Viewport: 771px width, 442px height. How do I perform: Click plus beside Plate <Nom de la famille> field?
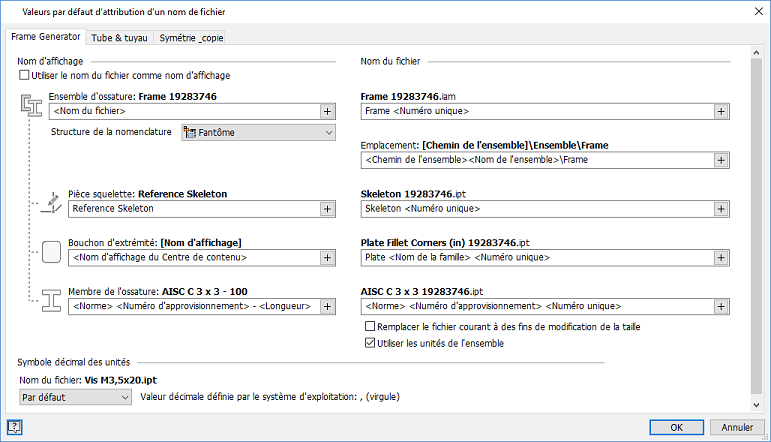pos(721,258)
